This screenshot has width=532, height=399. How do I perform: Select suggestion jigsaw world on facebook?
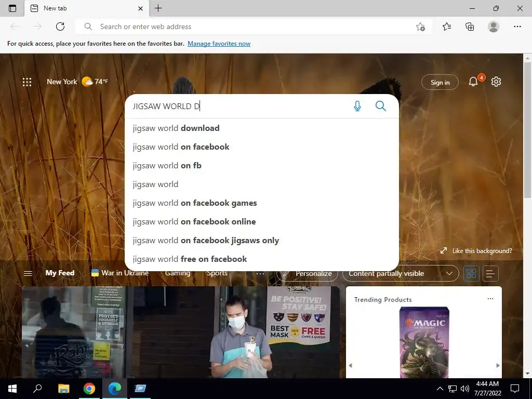(262, 147)
